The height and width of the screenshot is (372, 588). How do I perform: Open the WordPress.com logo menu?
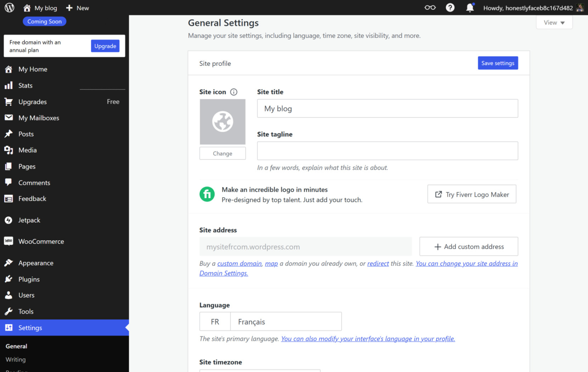[x=8, y=8]
